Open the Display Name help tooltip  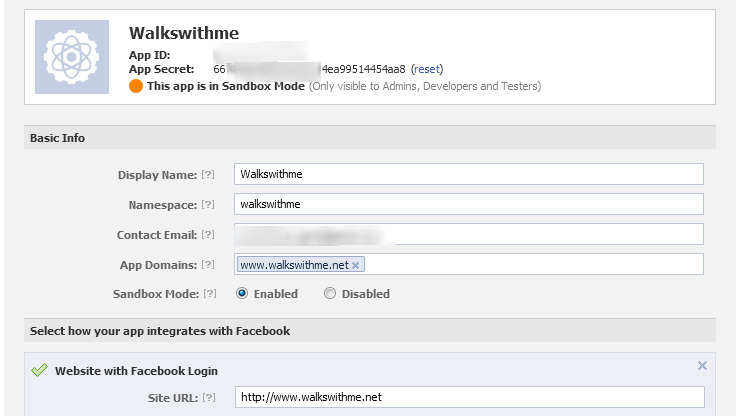click(208, 174)
